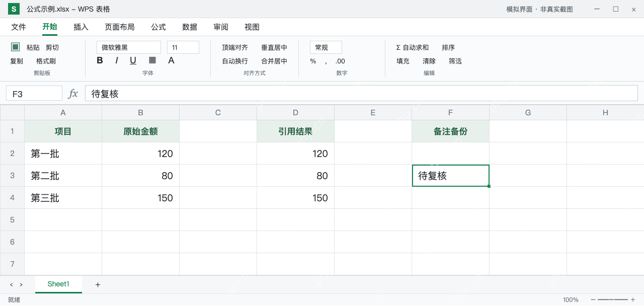This screenshot has height=306, width=644.
Task: Click the 剪切 button
Action: [52, 47]
